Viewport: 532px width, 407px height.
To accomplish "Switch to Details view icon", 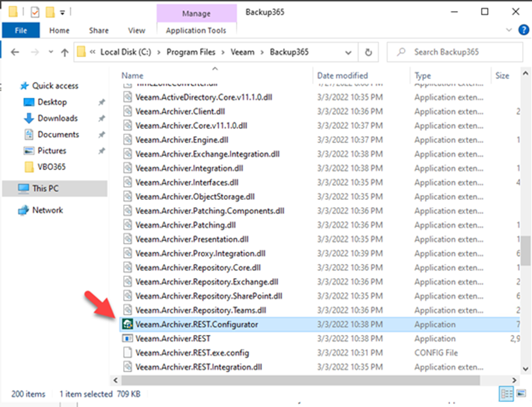I will [x=506, y=394].
